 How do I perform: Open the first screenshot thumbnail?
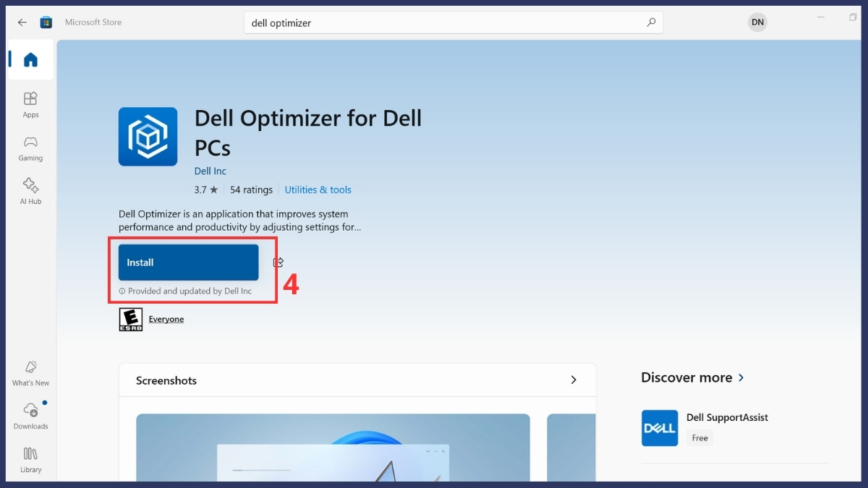pos(333,448)
